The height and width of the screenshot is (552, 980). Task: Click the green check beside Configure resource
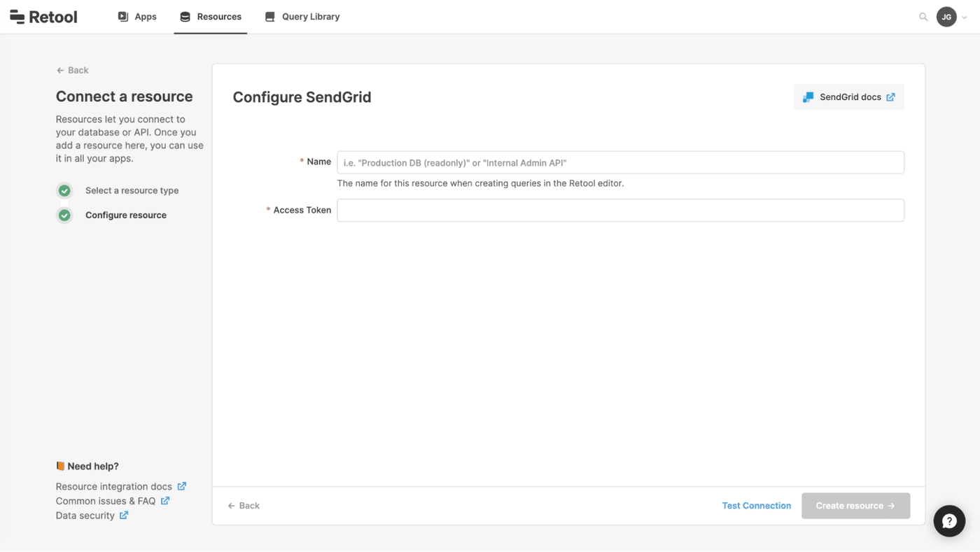tap(64, 215)
